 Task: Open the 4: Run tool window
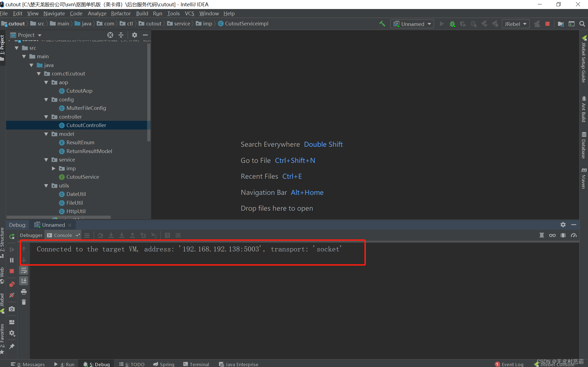[65, 364]
